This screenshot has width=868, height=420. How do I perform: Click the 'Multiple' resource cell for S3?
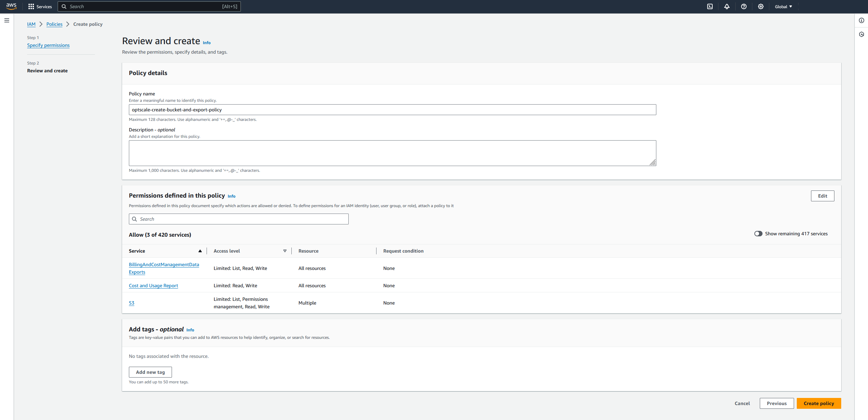307,303
